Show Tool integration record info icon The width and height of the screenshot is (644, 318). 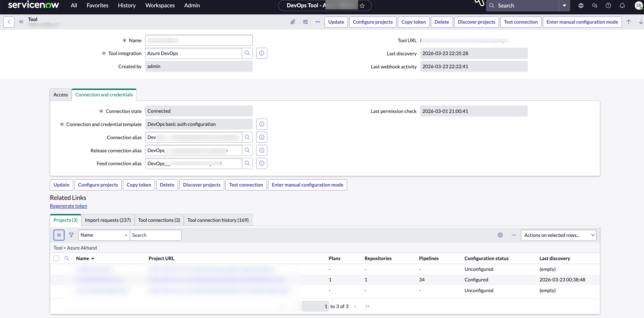tap(262, 53)
